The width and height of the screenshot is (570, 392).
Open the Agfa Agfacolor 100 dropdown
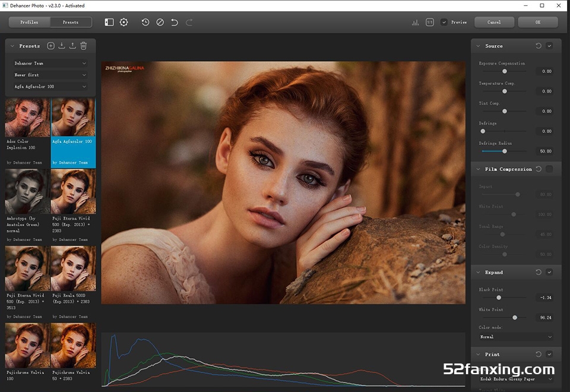tap(50, 87)
